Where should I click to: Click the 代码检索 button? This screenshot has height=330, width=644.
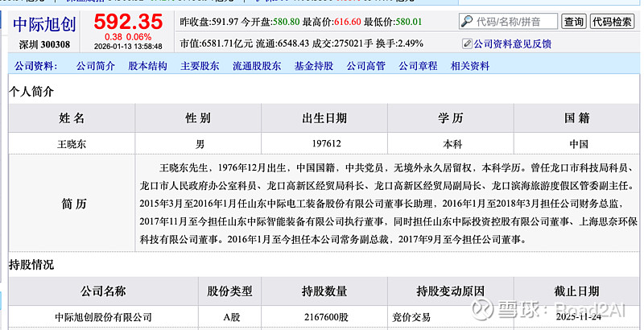(612, 22)
